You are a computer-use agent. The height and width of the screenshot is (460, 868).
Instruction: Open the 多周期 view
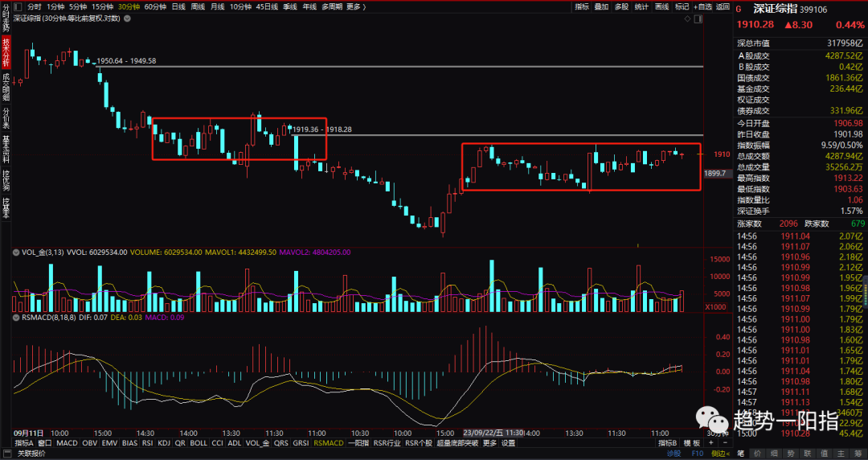(x=332, y=6)
